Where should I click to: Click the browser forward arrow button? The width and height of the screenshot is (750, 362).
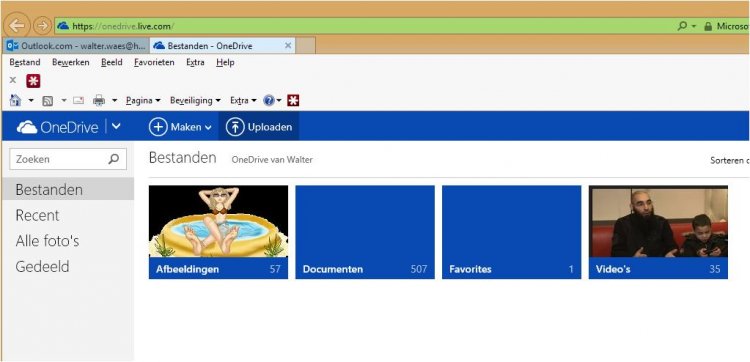point(43,25)
